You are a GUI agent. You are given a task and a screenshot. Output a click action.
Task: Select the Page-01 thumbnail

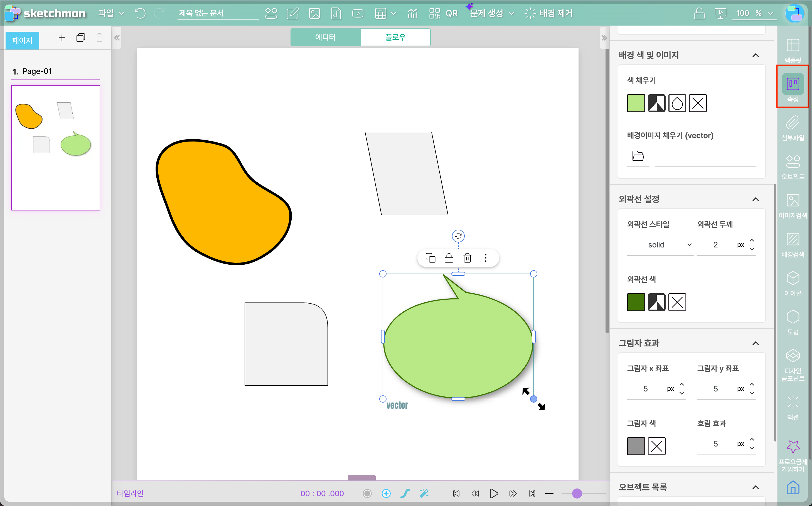56,148
